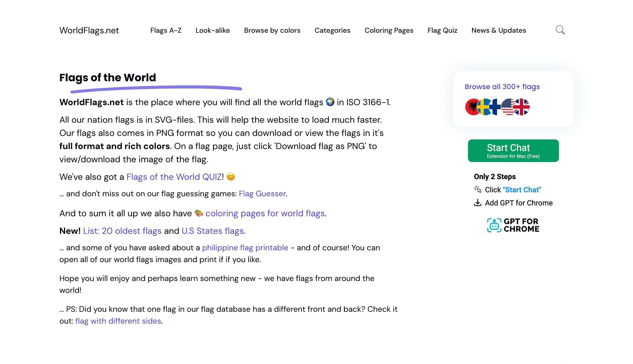Image resolution: width=633 pixels, height=364 pixels.
Task: Click the Albania flag circle icon
Action: coord(473,108)
